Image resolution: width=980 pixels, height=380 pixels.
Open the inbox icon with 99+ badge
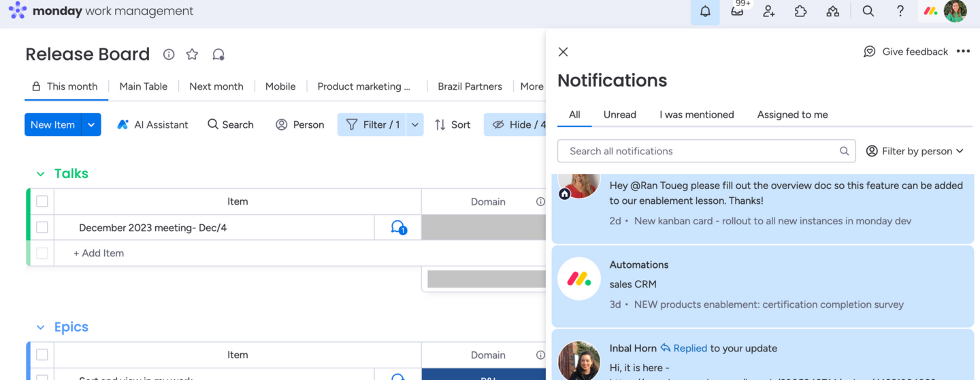pyautogui.click(x=738, y=10)
